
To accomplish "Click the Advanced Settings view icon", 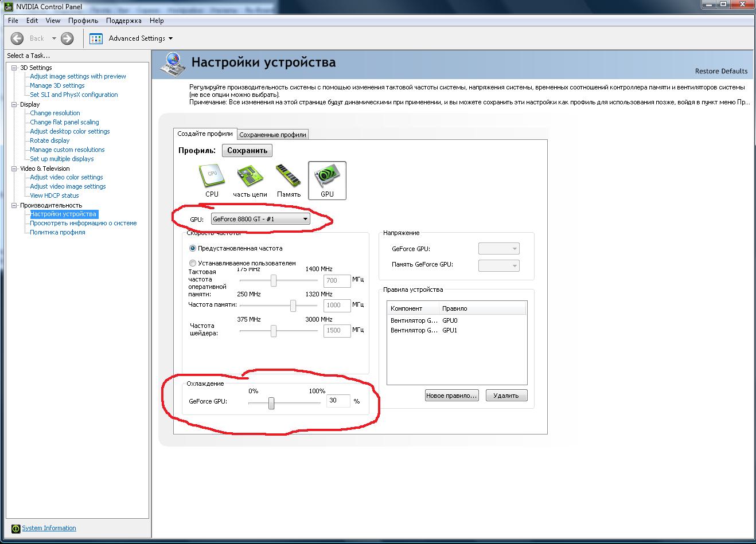I will (96, 38).
